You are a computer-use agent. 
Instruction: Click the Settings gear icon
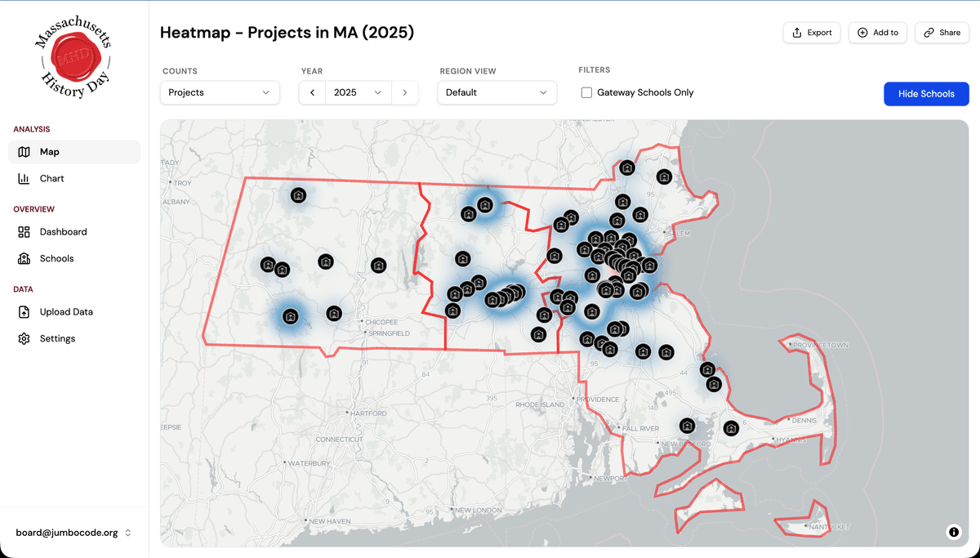[24, 338]
